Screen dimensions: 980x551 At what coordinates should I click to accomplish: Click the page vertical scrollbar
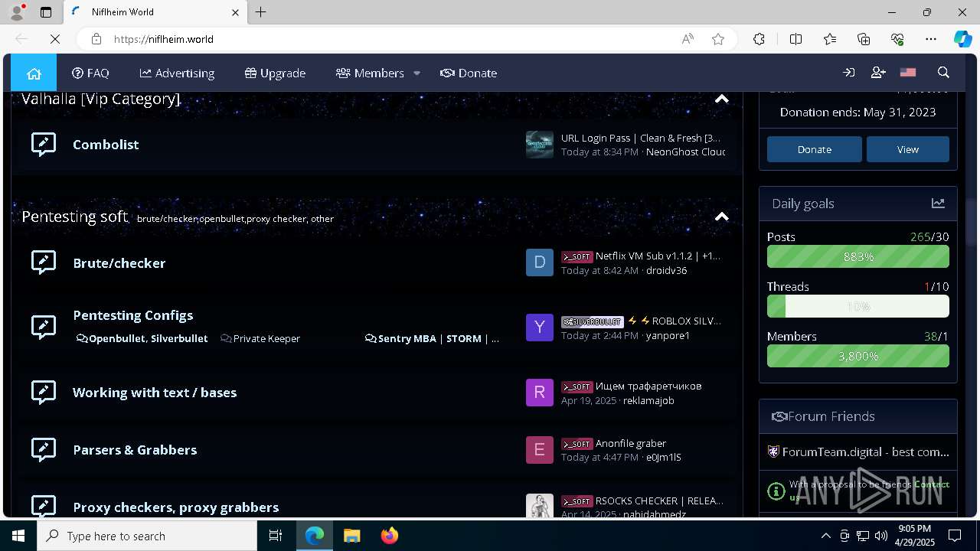pyautogui.click(x=972, y=222)
